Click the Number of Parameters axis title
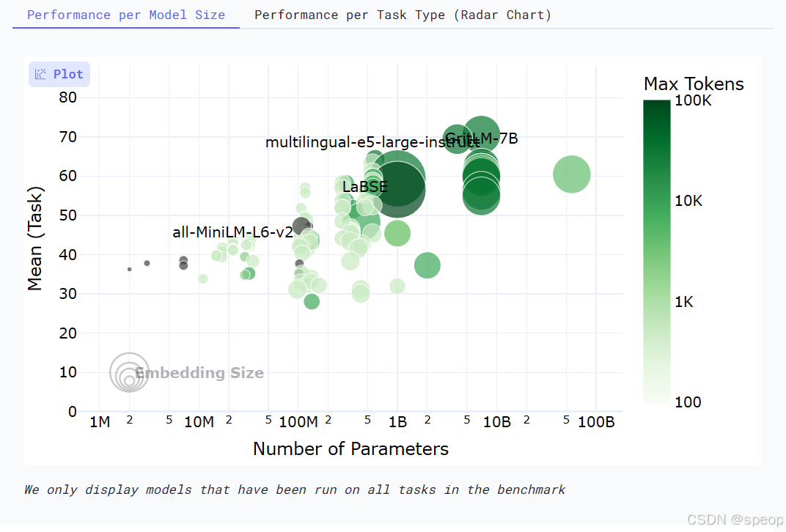Screen dimensions: 786x532 (351, 448)
